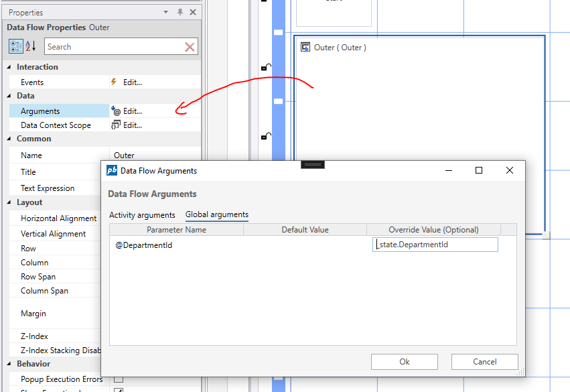Select the Global arguments tab

[x=216, y=215]
